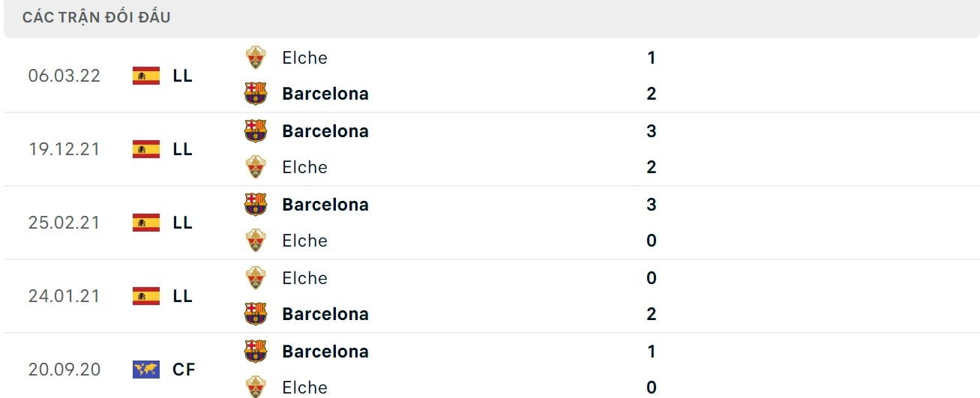Click Spain flag for 19.12.21 match
Viewport: 980px width, 398px height.
coord(146,149)
